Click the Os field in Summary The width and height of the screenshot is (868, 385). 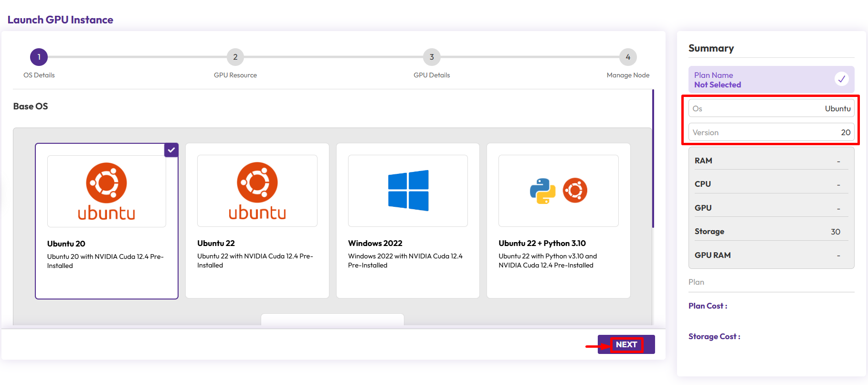pyautogui.click(x=771, y=108)
